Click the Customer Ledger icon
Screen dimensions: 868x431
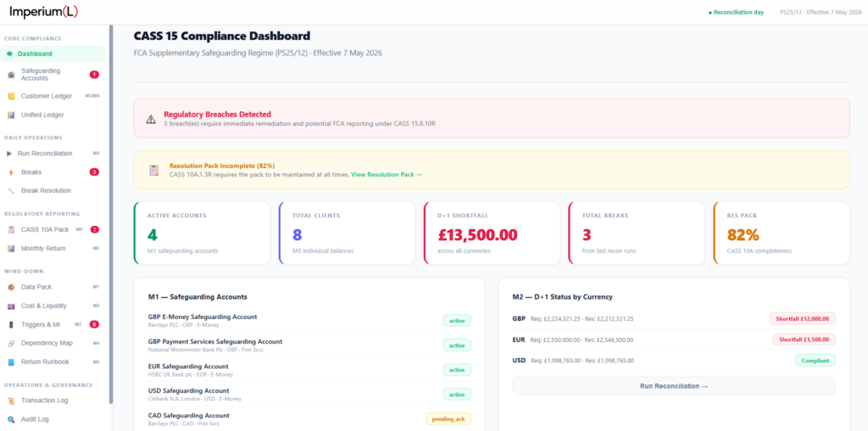(x=11, y=96)
